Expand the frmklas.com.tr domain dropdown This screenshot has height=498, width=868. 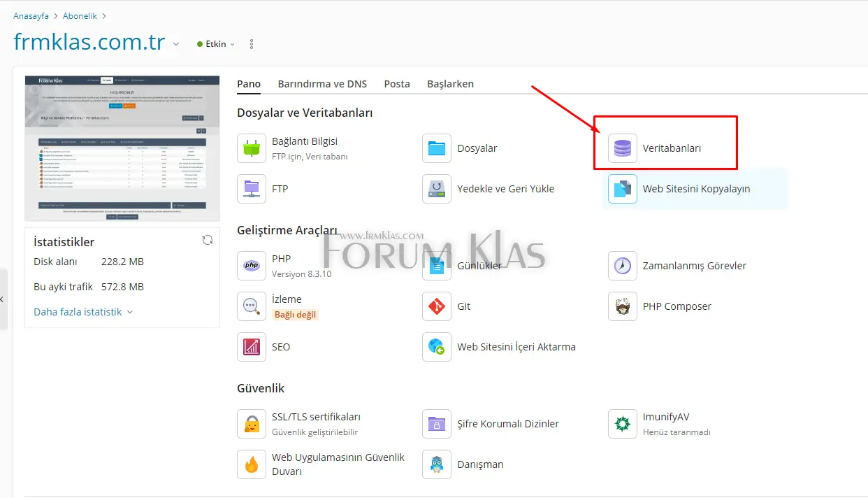(176, 44)
